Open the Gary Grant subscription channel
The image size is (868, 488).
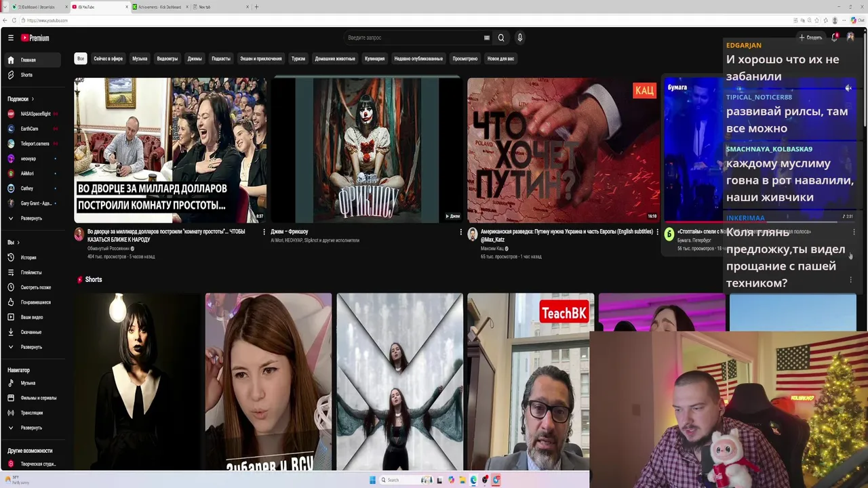point(31,203)
